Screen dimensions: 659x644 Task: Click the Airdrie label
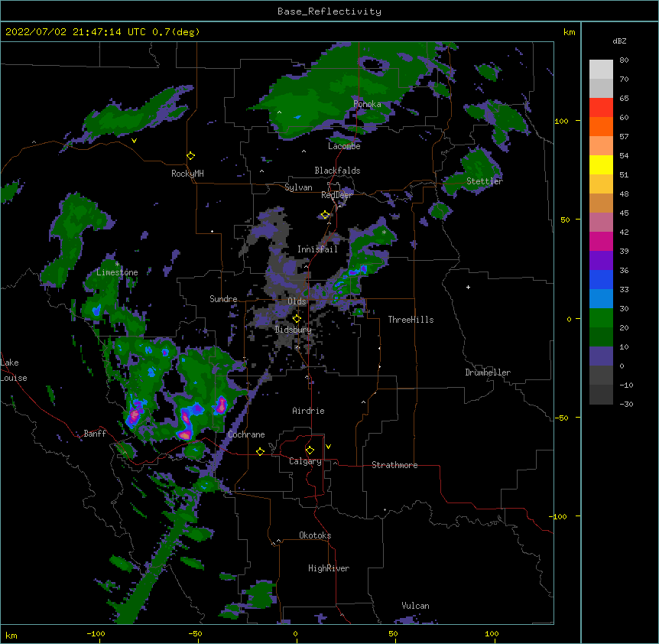(x=308, y=411)
